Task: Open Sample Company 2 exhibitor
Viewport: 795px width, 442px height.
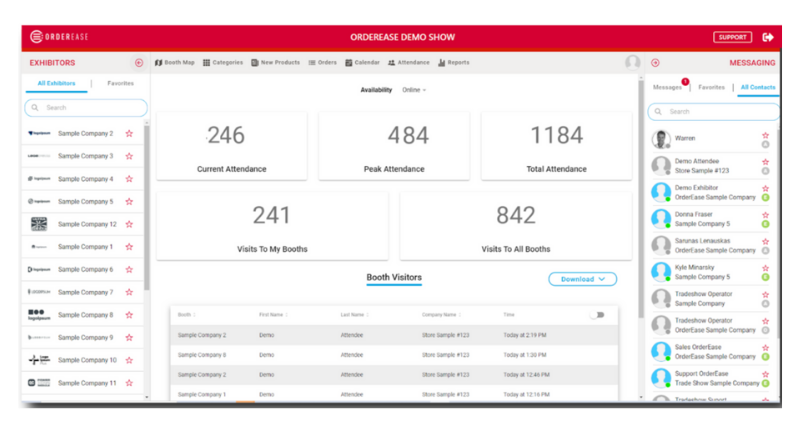Action: tap(81, 133)
